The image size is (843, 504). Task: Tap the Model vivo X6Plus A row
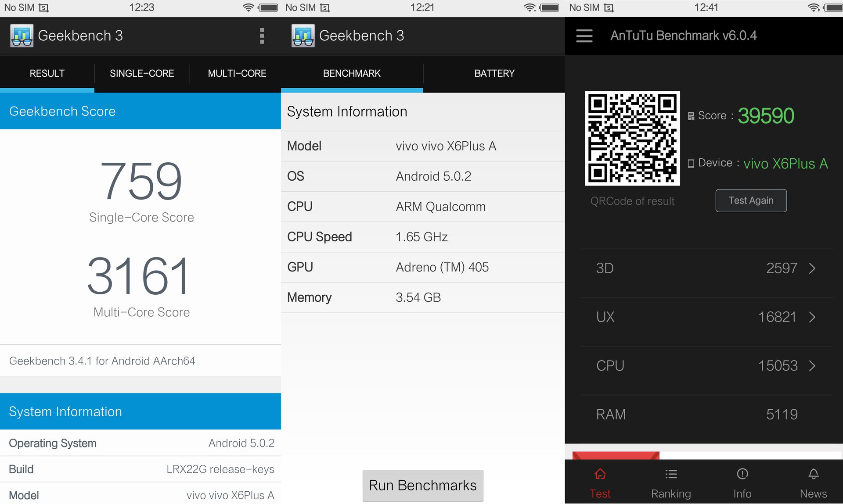423,146
